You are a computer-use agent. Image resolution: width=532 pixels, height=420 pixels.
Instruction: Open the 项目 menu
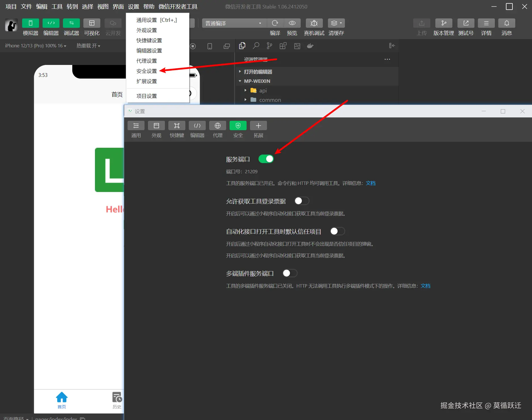click(x=11, y=7)
